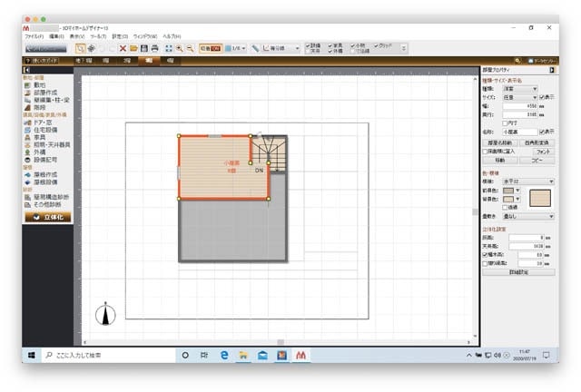This screenshot has height=392, width=581.
Task: Click the large floor color preview swatch
Action: coord(542,197)
